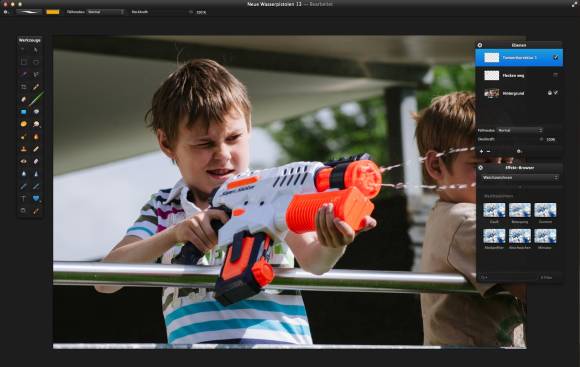Select the orange Sponge tool
Viewport: 580px width, 367px height.
point(23,124)
